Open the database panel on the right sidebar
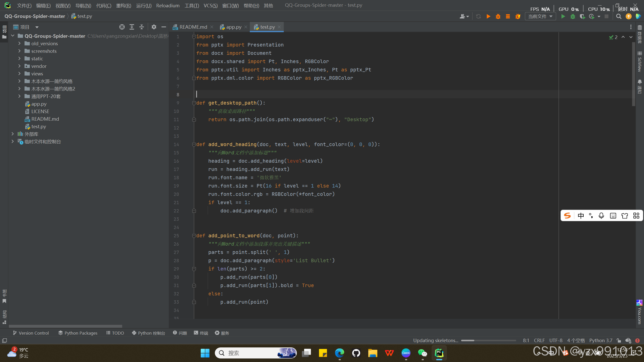The image size is (644, 362). (x=640, y=35)
